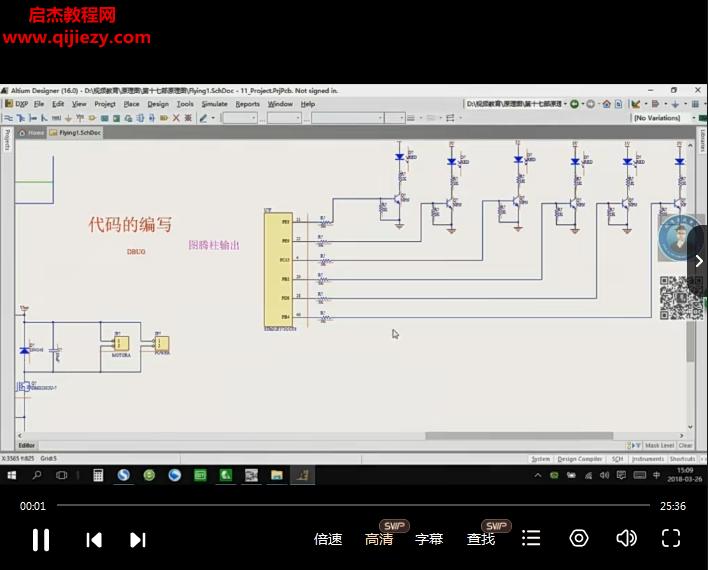Open the 字幕 subtitle option
This screenshot has height=570, width=708.
click(429, 539)
